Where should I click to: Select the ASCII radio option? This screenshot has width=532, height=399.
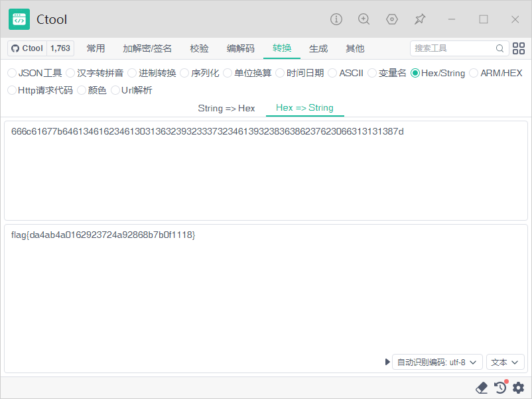click(333, 73)
